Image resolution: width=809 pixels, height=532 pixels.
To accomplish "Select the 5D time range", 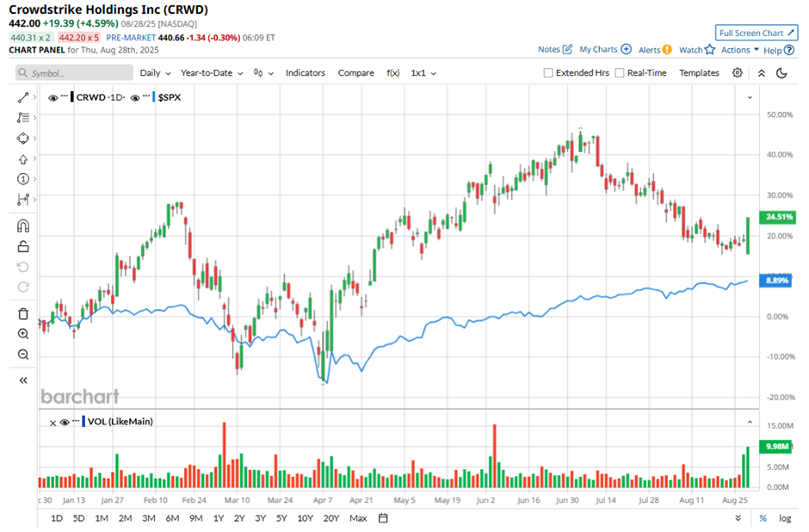I will 78,518.
